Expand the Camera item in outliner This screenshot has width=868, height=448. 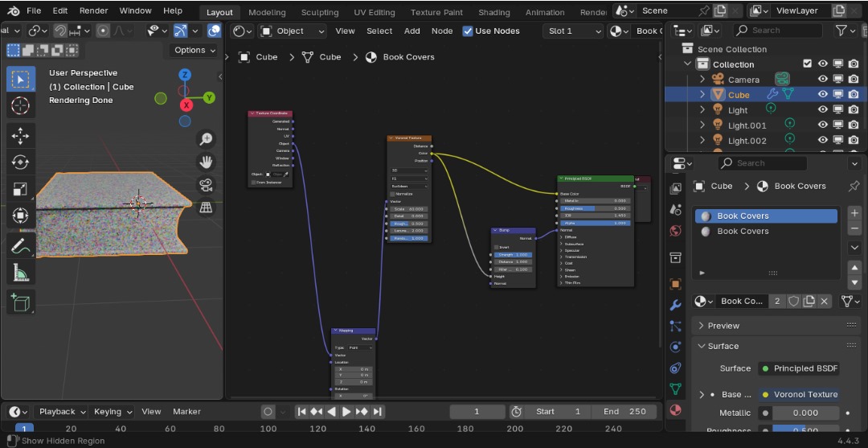tap(702, 79)
